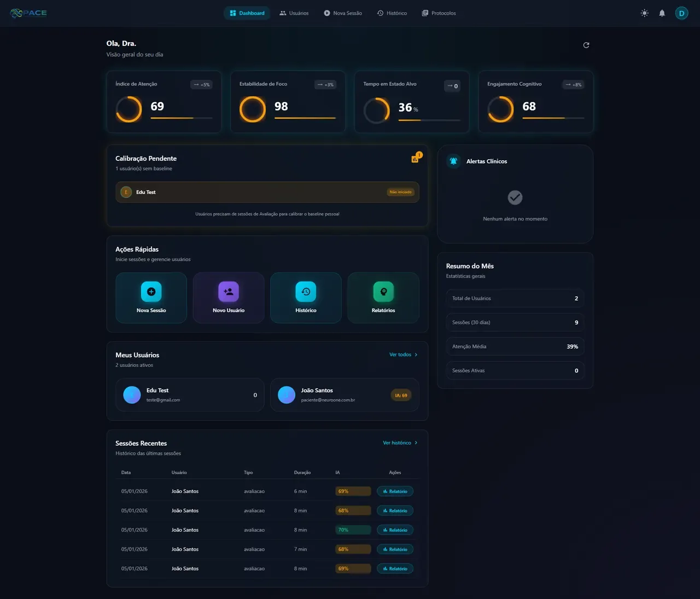Open the notifications bell
Screen dimensions: 700x599
pyautogui.click(x=662, y=13)
